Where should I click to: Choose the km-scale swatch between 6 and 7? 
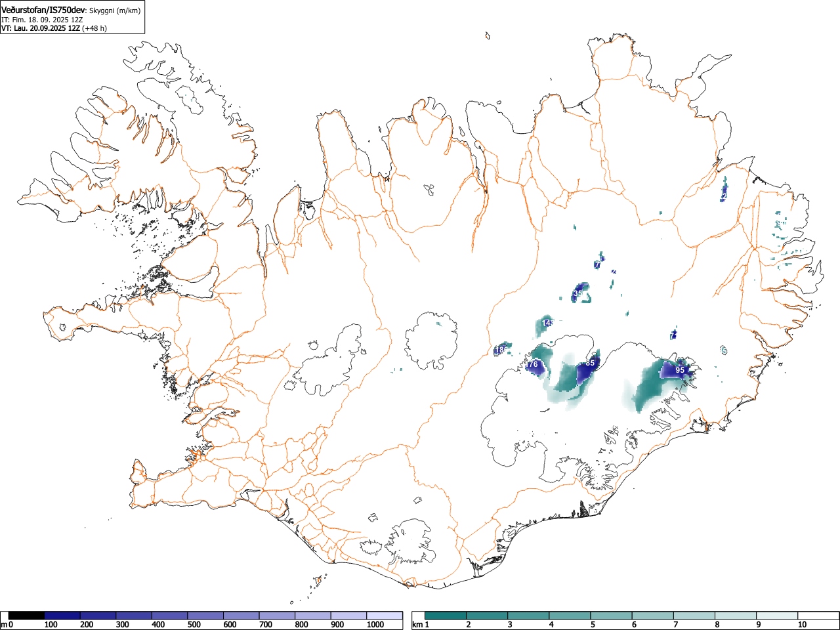point(653,616)
